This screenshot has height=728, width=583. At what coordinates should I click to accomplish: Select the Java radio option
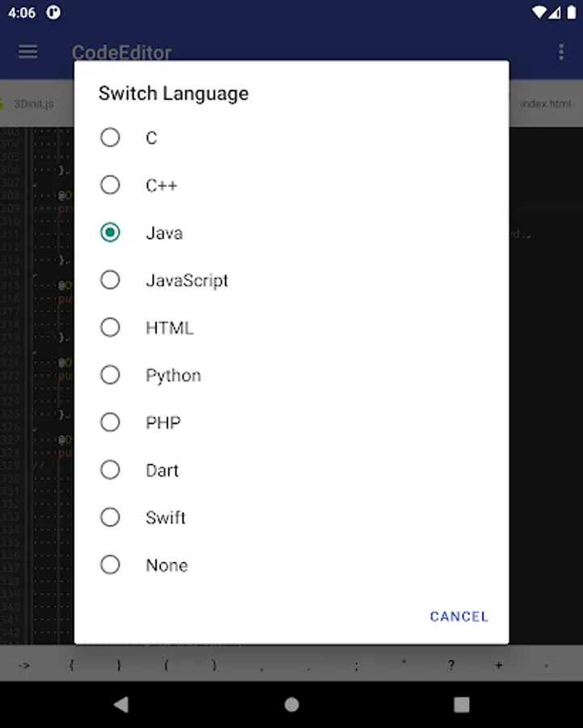tap(110, 233)
